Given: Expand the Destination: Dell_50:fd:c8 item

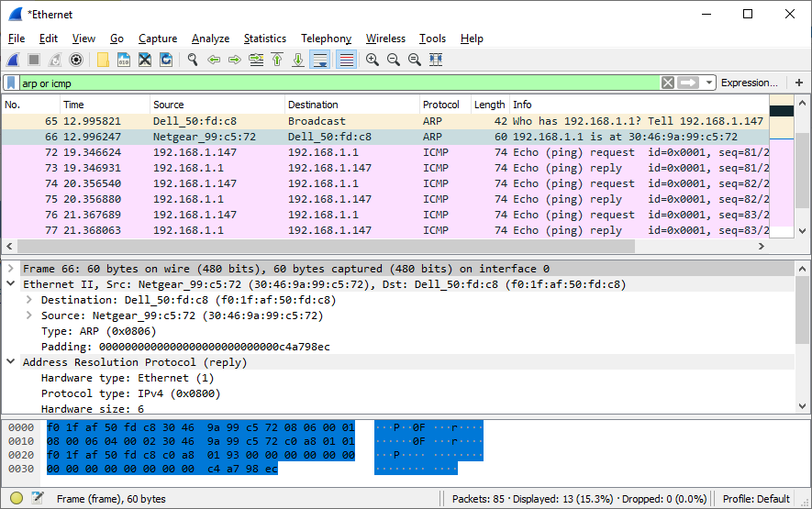Looking at the screenshot, I should pos(29,300).
